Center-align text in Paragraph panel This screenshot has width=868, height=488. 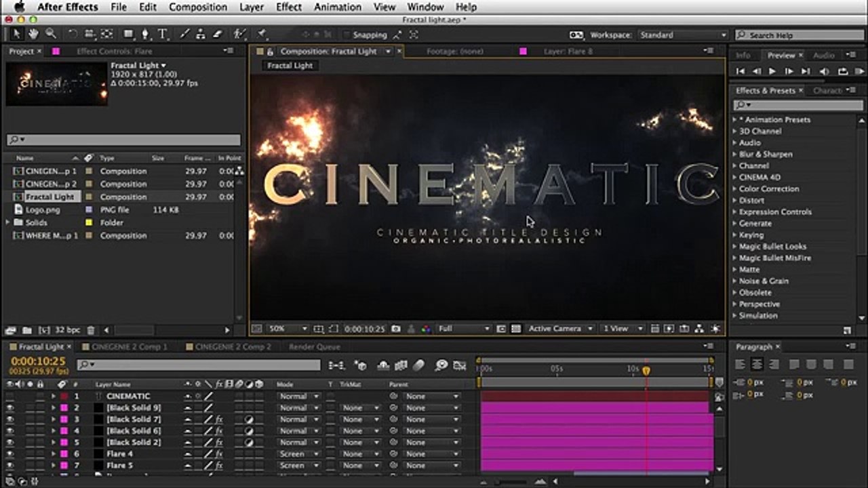click(757, 365)
